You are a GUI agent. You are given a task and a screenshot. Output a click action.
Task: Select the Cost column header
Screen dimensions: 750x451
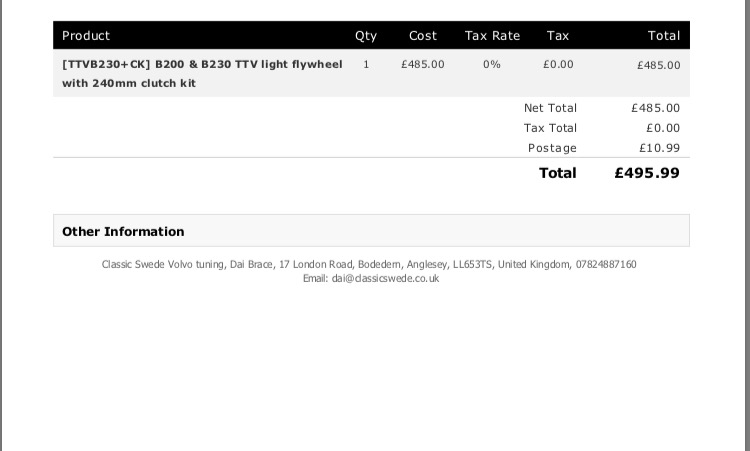point(423,35)
